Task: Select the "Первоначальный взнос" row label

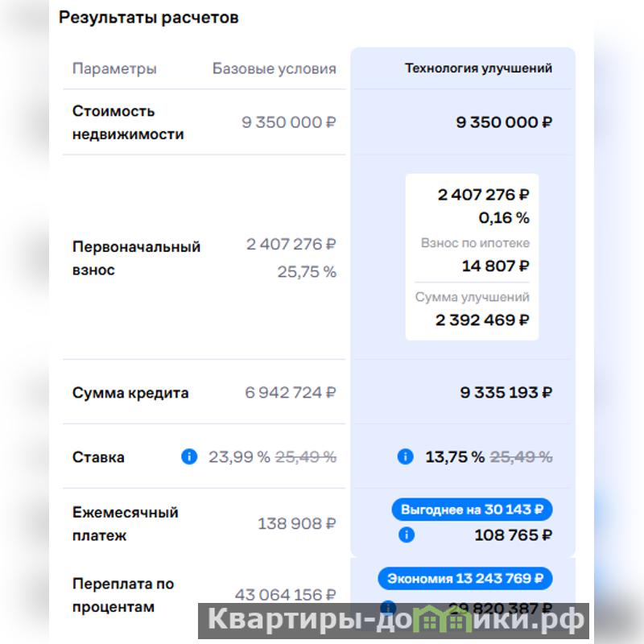Action: [136, 258]
